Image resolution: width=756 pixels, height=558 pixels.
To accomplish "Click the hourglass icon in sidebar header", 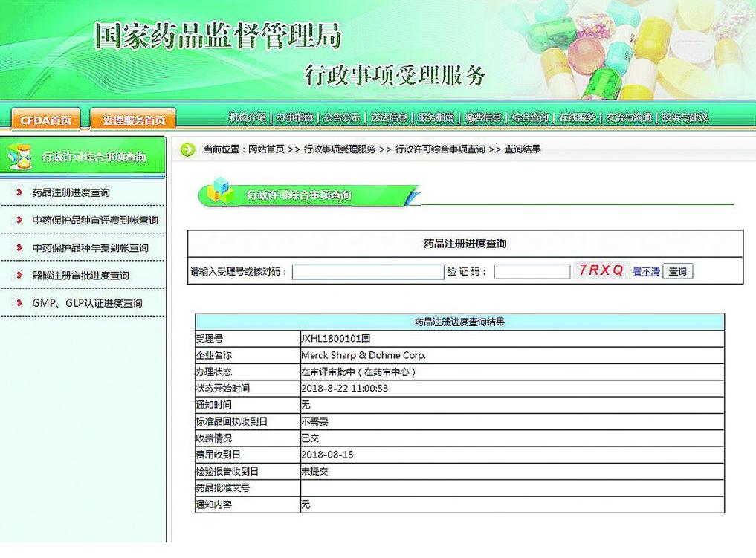I will (19, 157).
